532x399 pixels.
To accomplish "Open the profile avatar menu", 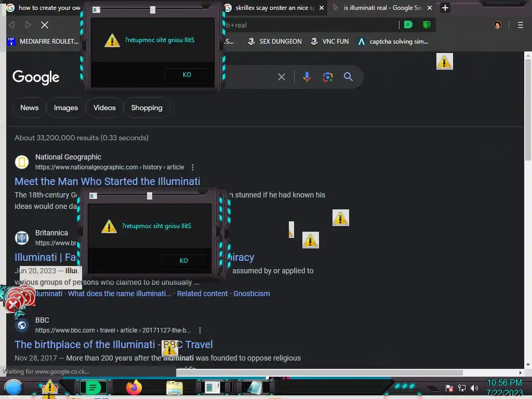I will (497, 25).
